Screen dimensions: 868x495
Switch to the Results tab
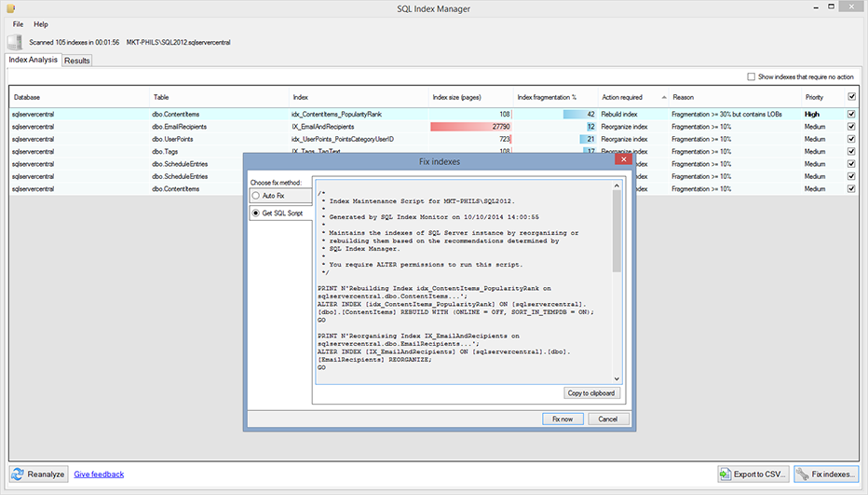point(77,61)
